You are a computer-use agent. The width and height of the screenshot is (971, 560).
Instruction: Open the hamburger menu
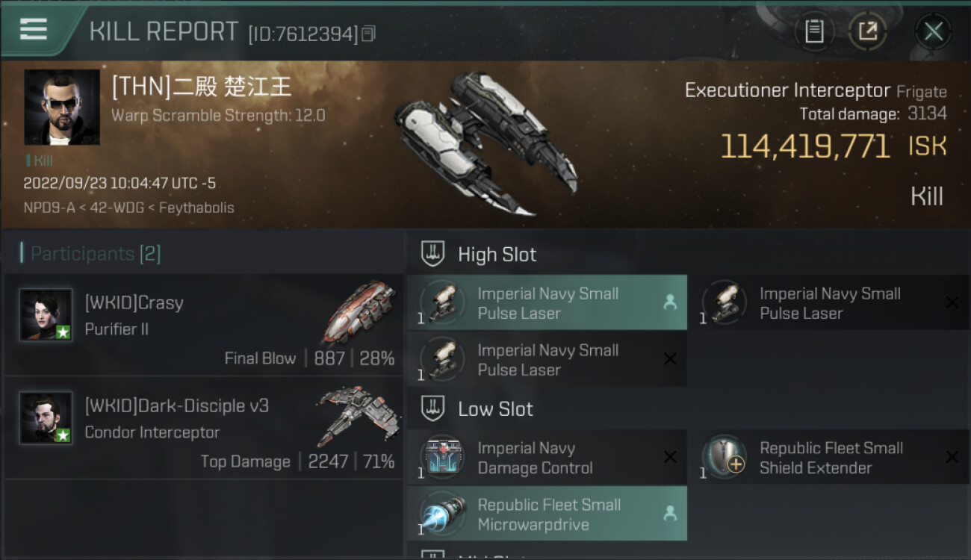pyautogui.click(x=34, y=29)
